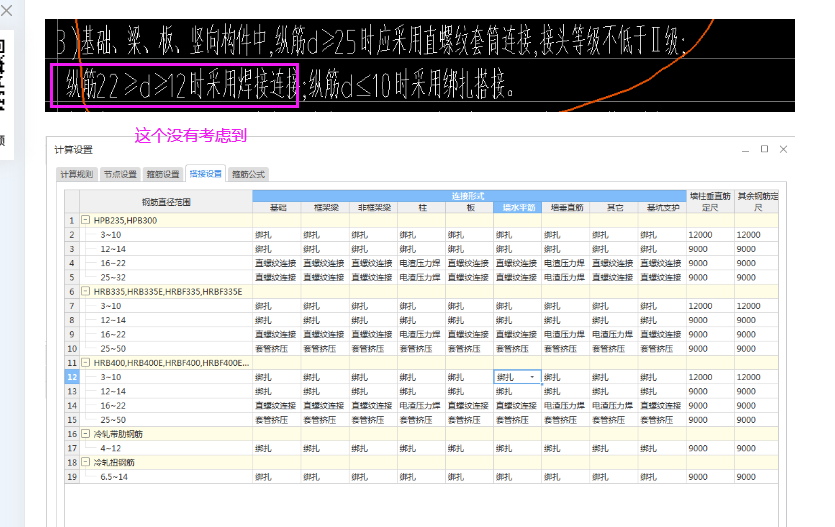Click row 14 墙柱垂直筋定尺 value 9000
The width and height of the screenshot is (835, 527).
pyautogui.click(x=710, y=406)
